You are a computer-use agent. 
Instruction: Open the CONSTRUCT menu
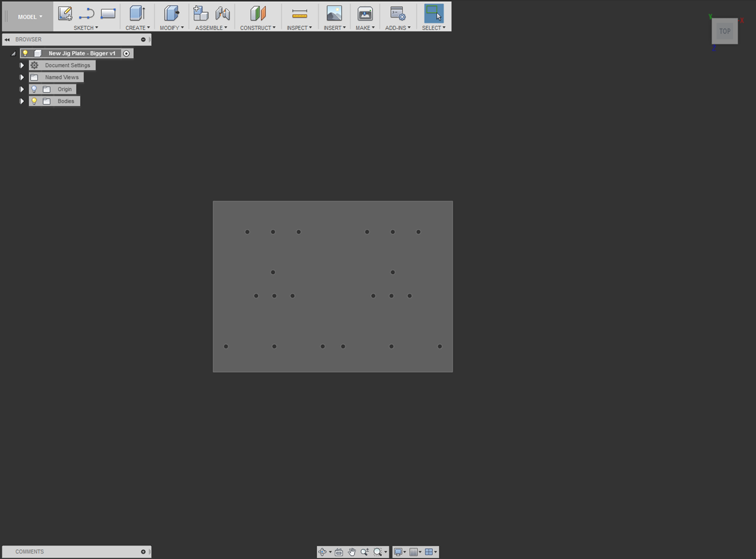tap(257, 28)
